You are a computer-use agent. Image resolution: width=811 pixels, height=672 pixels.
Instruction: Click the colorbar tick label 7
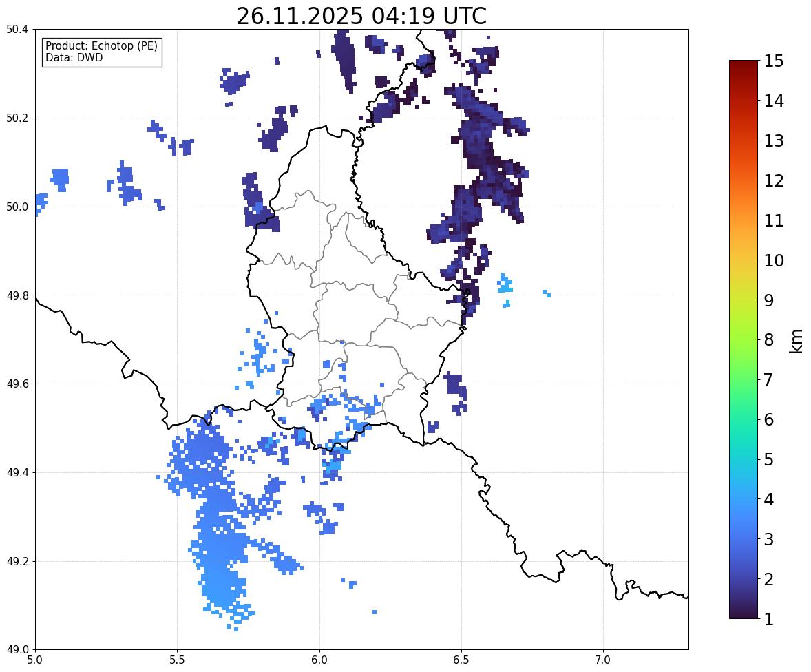pyautogui.click(x=769, y=379)
